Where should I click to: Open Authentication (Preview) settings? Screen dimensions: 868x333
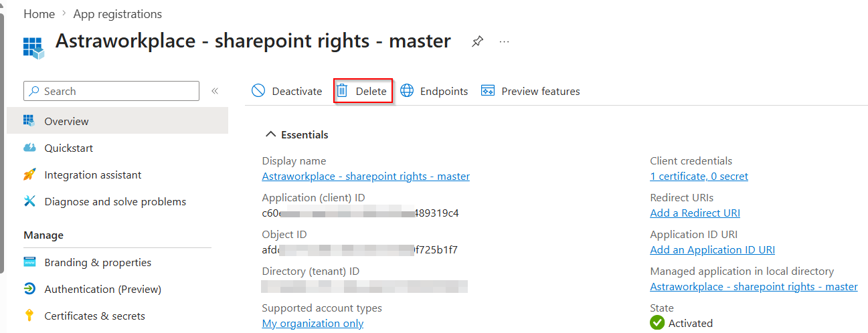[x=102, y=289]
